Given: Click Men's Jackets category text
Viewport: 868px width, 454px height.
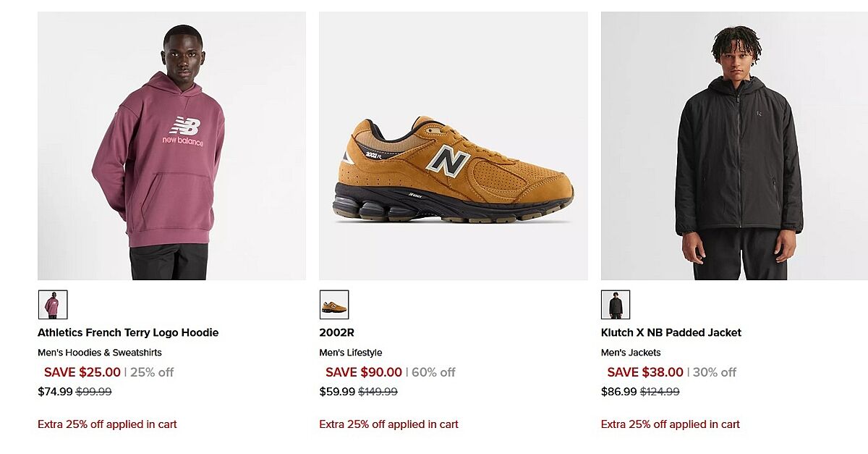Looking at the screenshot, I should [631, 353].
